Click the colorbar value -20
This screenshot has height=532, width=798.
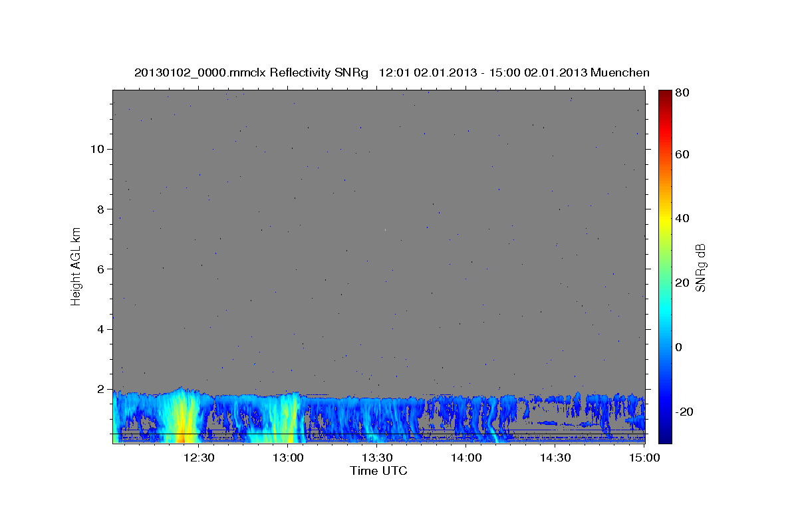(686, 412)
